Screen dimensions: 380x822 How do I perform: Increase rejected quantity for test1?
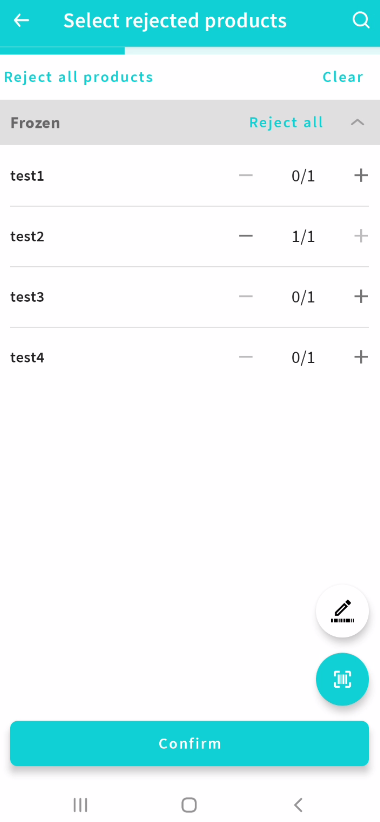(361, 175)
